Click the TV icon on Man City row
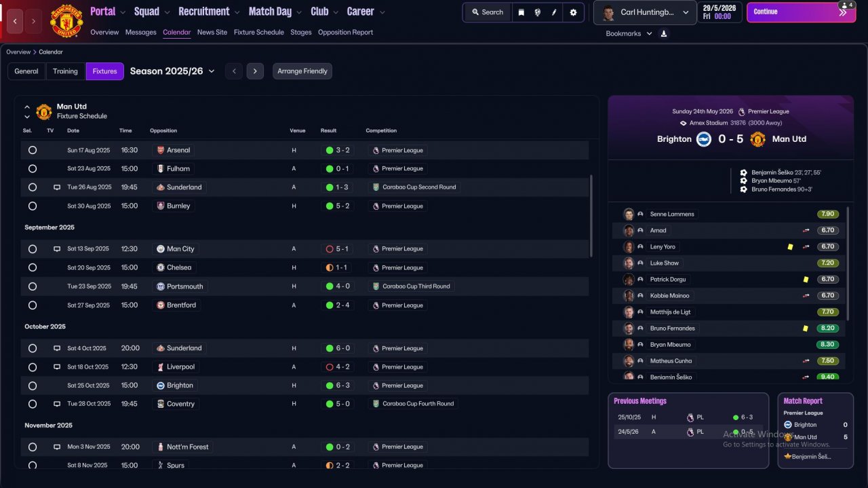The image size is (868, 488). pyautogui.click(x=57, y=249)
